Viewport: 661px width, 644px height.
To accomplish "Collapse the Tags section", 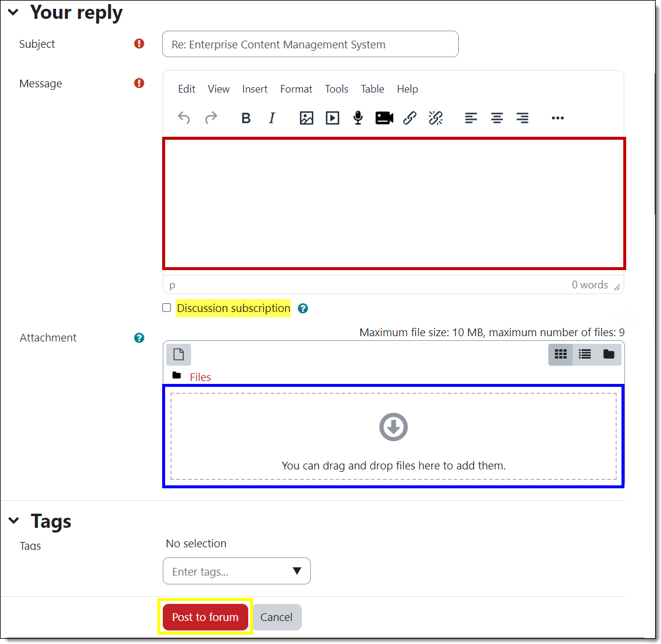I will click(x=14, y=520).
